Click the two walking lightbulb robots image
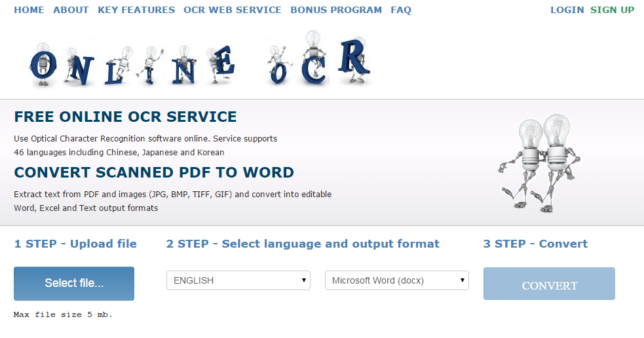 tap(539, 163)
